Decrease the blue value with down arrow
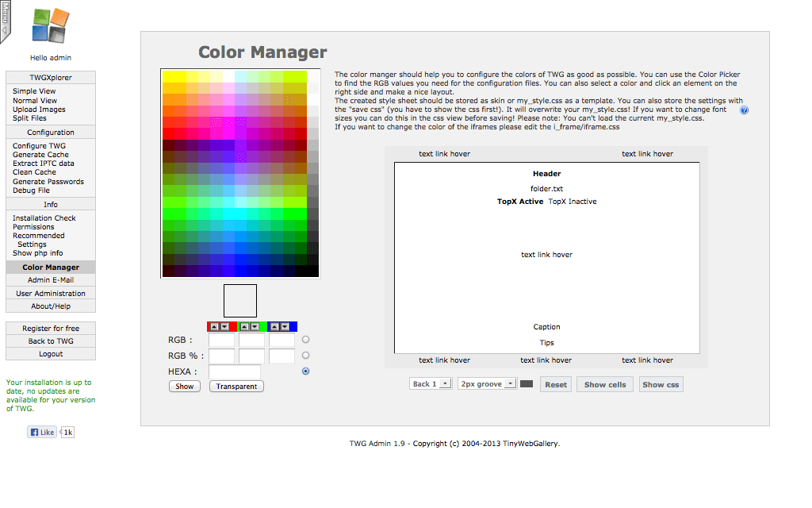The width and height of the screenshot is (812, 508). tap(284, 326)
